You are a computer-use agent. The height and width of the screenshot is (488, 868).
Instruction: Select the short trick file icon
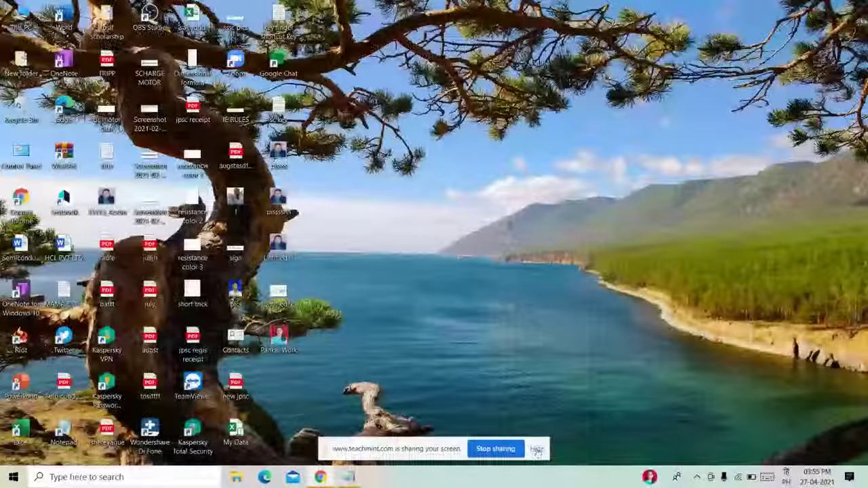[193, 295]
